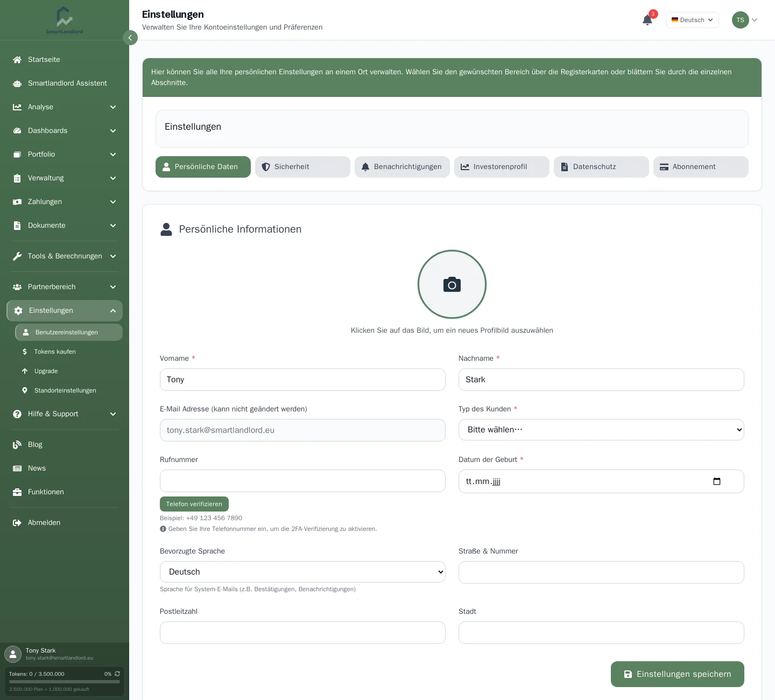Expand the Analyse menu

(65, 107)
